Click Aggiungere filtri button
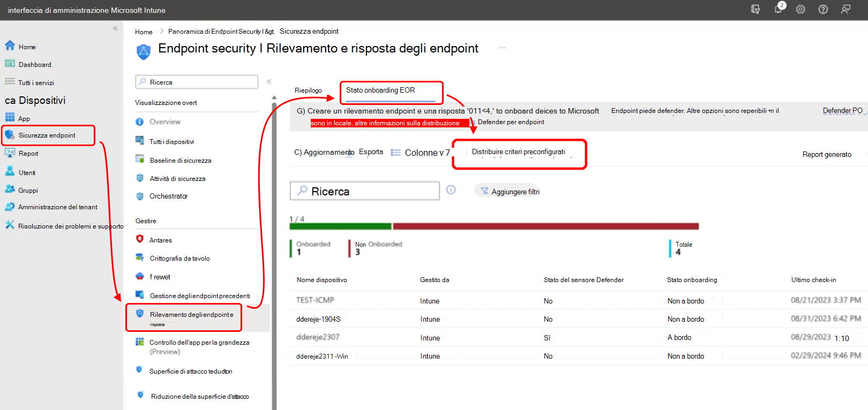 [x=510, y=191]
